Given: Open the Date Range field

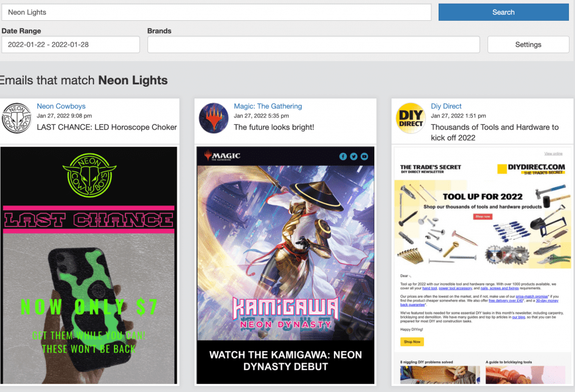Looking at the screenshot, I should (x=70, y=45).
